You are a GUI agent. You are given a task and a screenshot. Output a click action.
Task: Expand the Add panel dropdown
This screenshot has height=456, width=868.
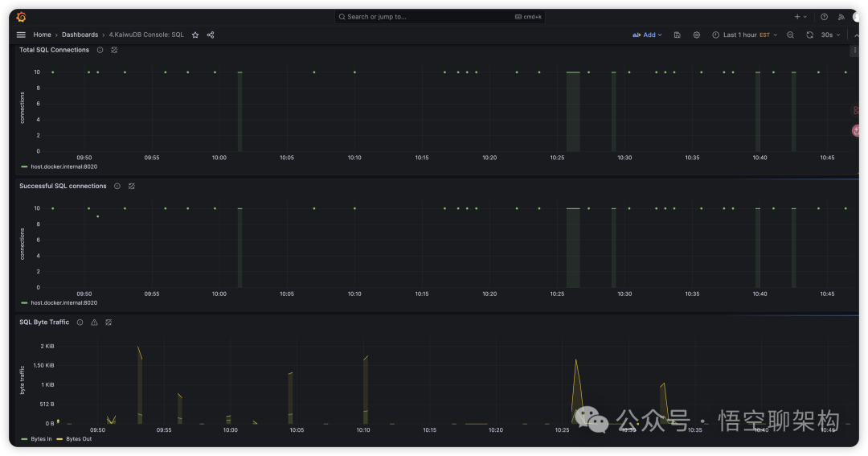pyautogui.click(x=648, y=35)
